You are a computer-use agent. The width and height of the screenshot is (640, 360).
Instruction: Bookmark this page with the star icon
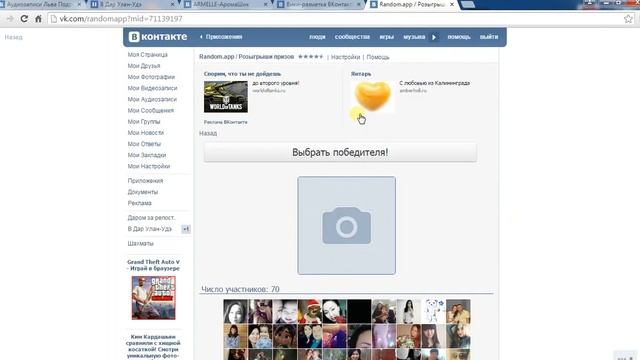pos(628,19)
